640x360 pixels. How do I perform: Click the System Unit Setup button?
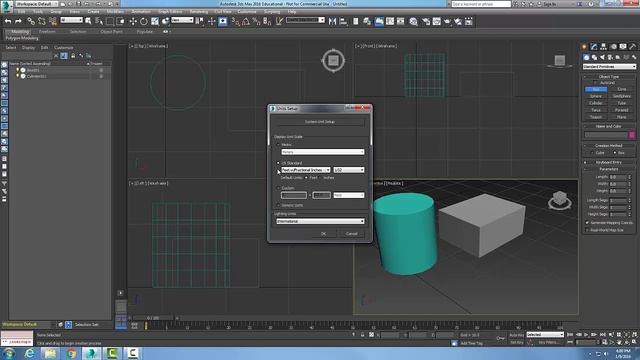pos(320,122)
